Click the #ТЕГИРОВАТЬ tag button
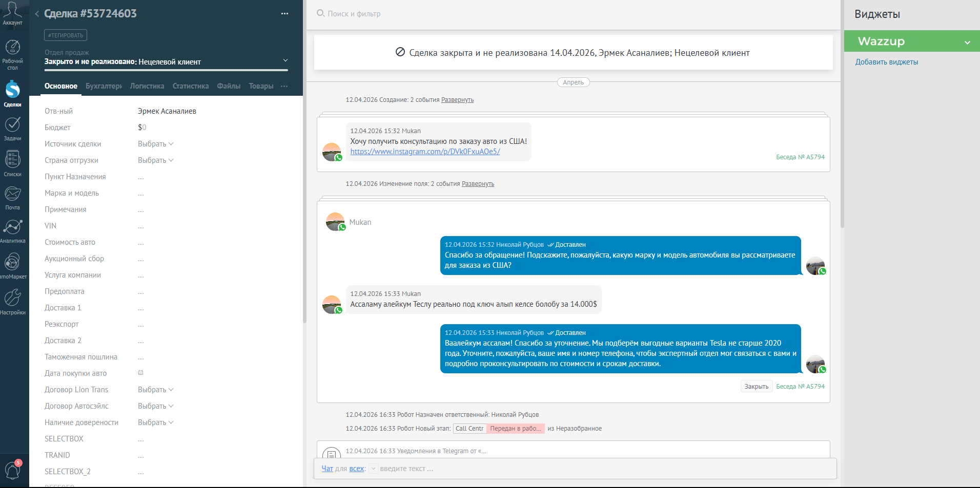980x488 pixels. click(x=66, y=35)
